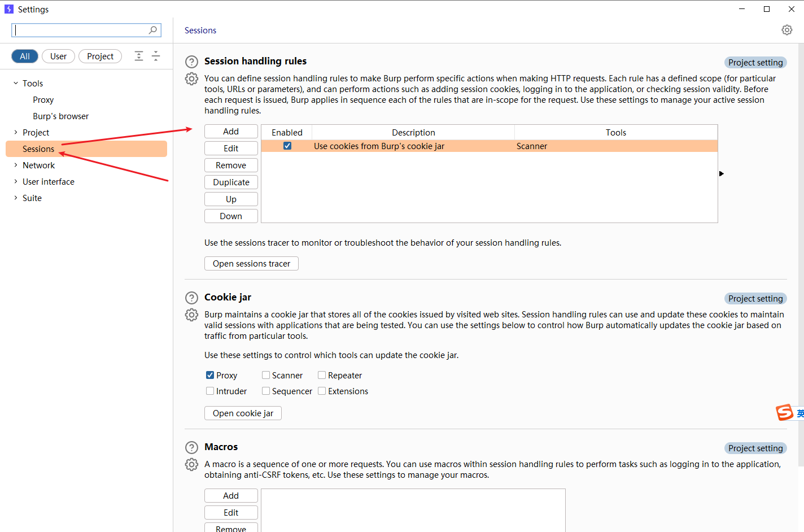Select User interface in settings tree

[49, 182]
